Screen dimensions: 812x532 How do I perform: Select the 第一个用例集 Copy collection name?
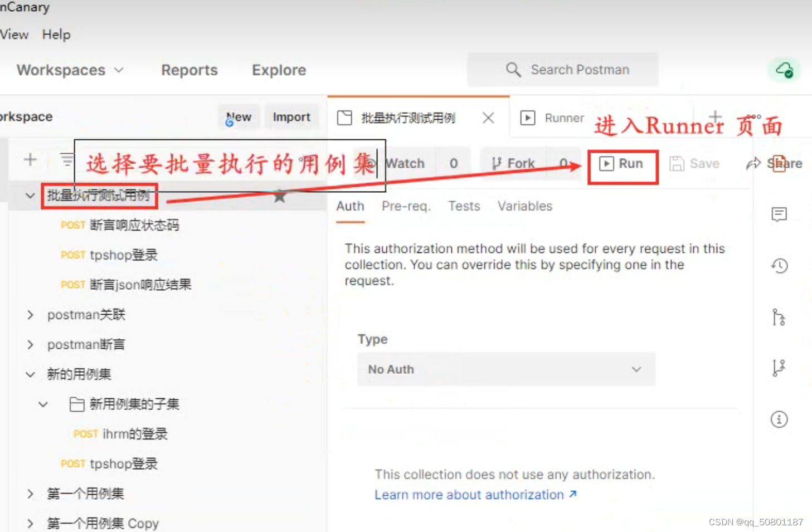tap(103, 524)
